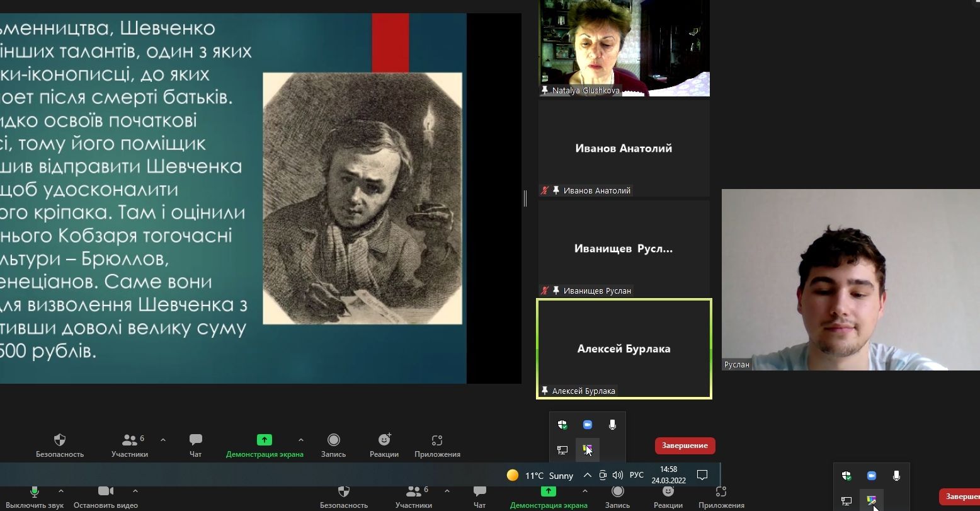Select Иванищев Русл... participant tile
This screenshot has width=980, height=511.
click(624, 248)
